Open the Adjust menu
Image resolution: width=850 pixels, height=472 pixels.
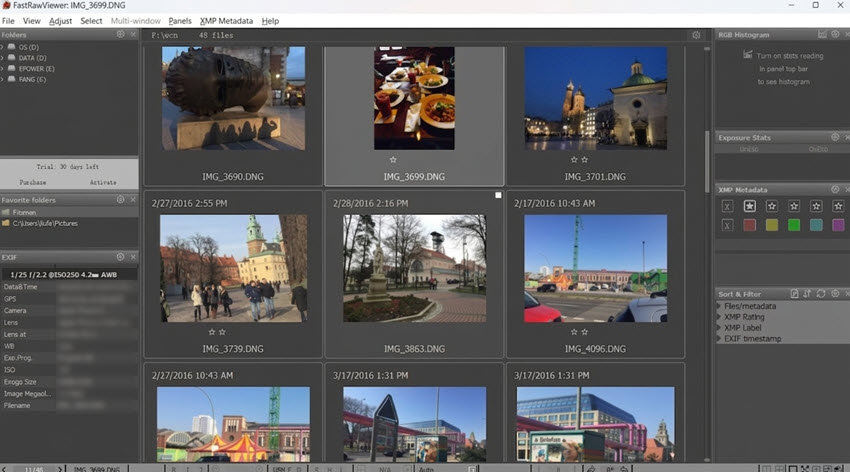tap(60, 21)
